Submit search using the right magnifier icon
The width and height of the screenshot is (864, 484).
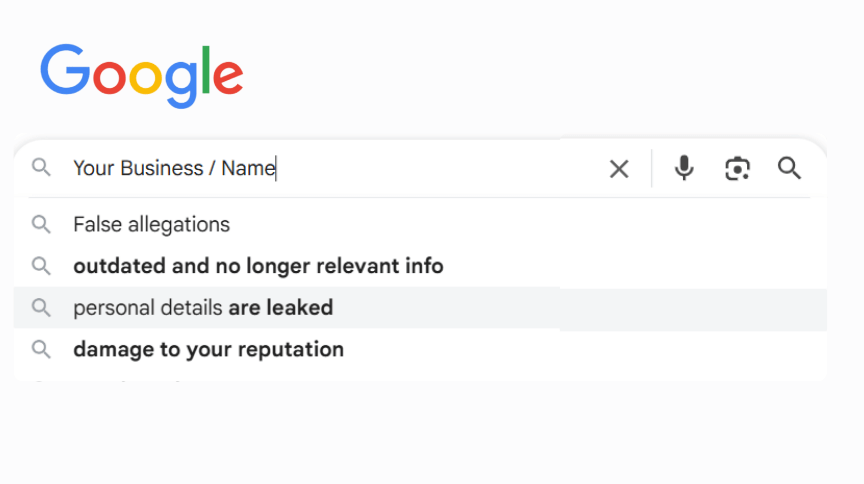789,168
